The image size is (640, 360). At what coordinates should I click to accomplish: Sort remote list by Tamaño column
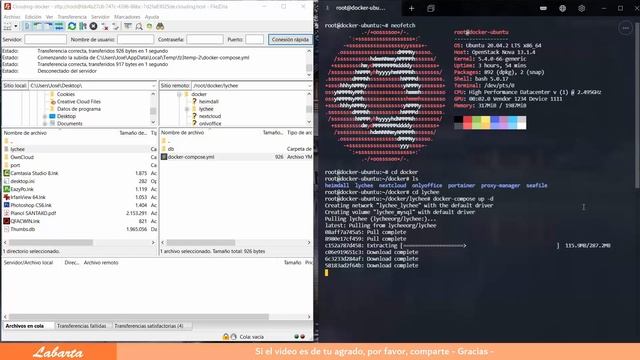[x=273, y=133]
